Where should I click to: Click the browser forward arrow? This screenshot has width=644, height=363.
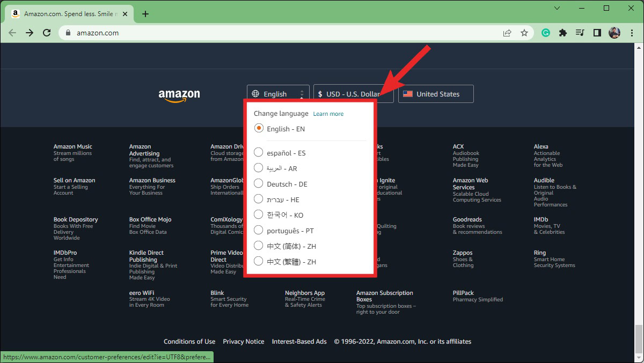coord(30,33)
